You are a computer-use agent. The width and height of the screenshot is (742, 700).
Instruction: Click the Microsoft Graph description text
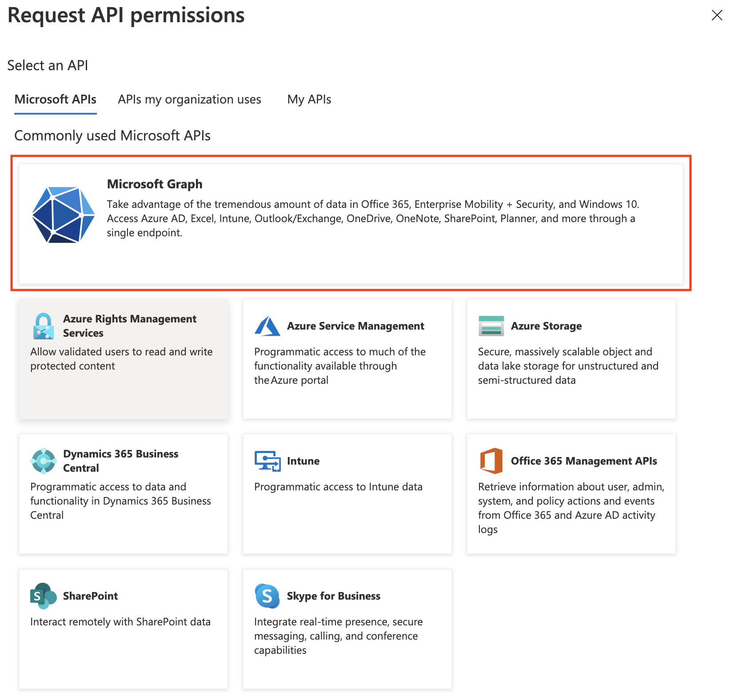click(x=373, y=219)
